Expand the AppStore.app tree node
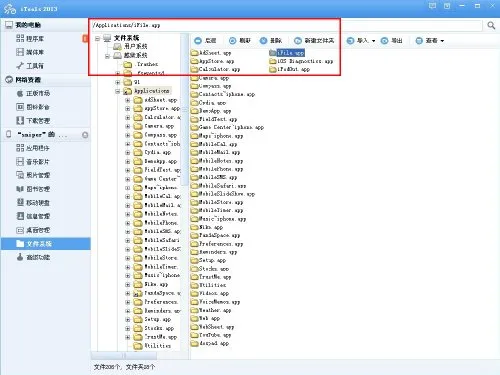Screen dimensions: 500x375 pyautogui.click(x=127, y=109)
